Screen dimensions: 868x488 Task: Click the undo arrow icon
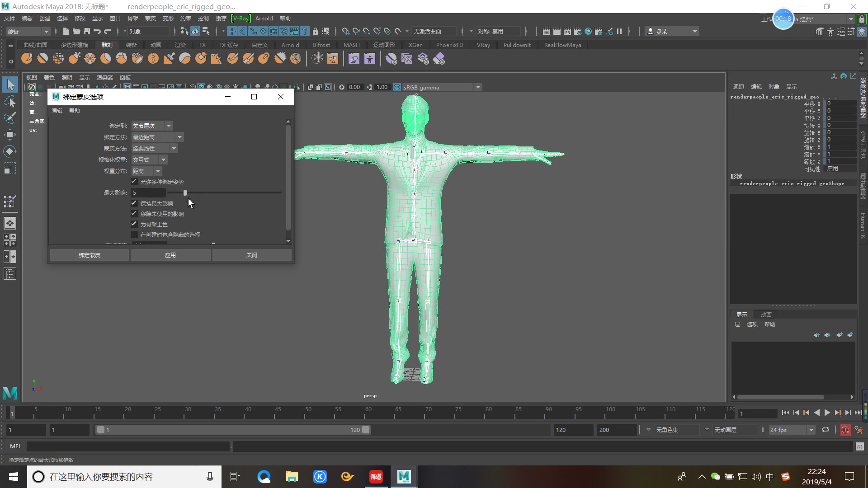coord(97,31)
